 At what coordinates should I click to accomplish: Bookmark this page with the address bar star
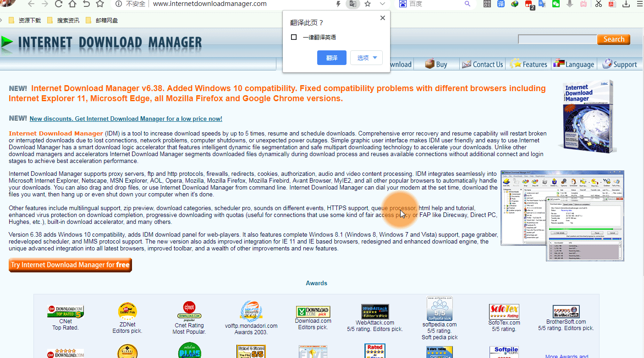[368, 4]
